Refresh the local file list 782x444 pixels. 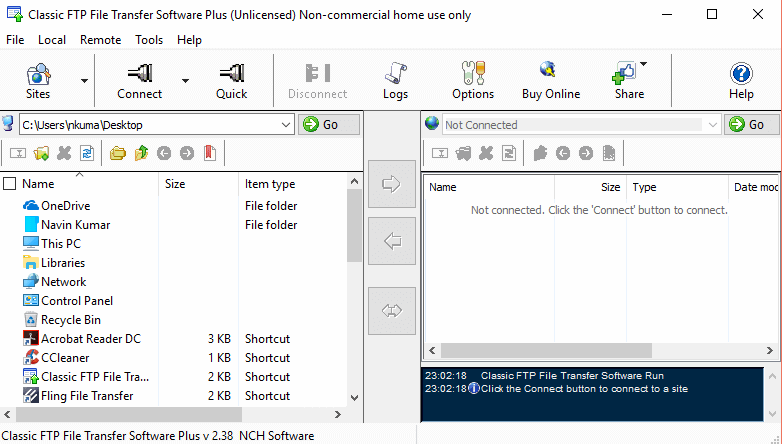click(87, 153)
